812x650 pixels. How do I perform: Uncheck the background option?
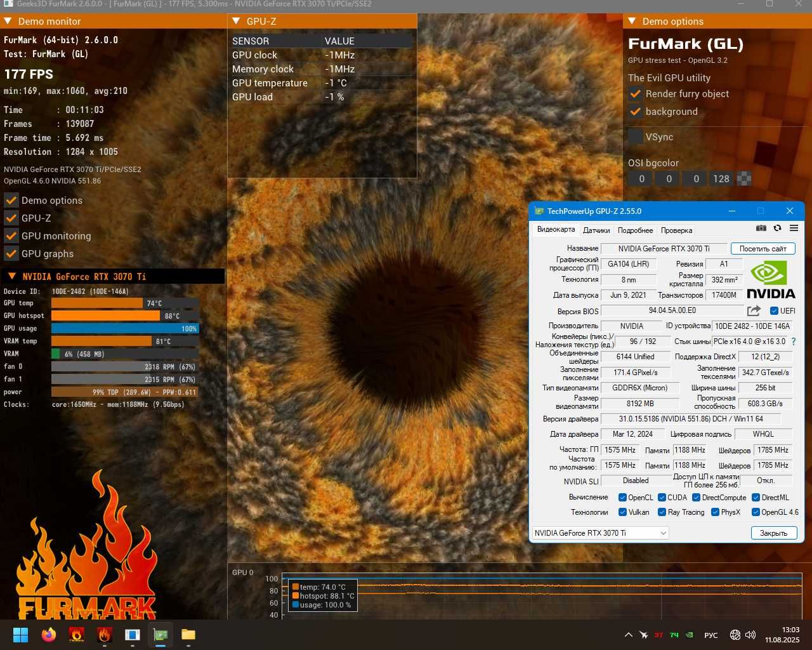point(635,112)
